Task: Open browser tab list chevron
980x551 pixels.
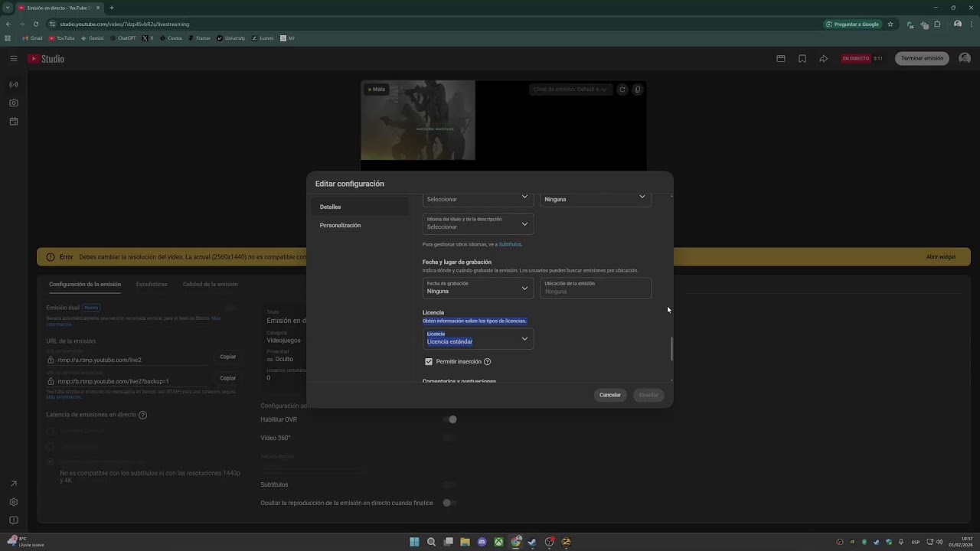Action: point(8,8)
